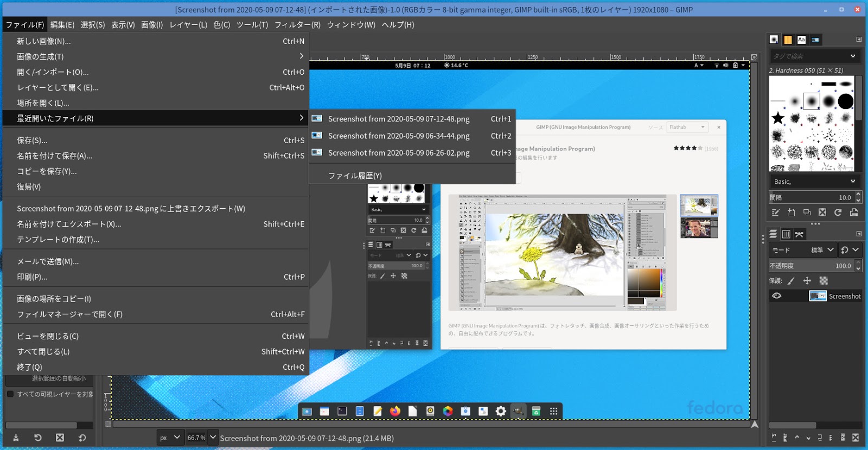This screenshot has height=450, width=868.
Task: Open the 編集(E) menu
Action: [62, 24]
